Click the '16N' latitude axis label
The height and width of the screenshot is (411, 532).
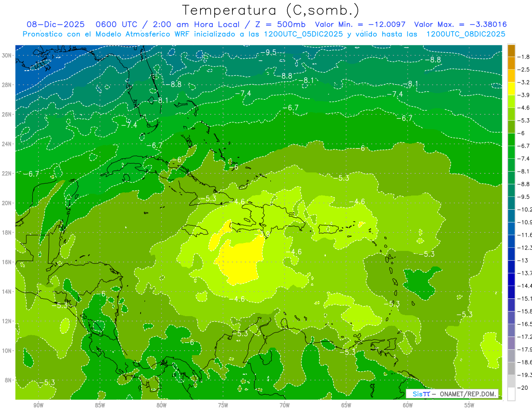pyautogui.click(x=7, y=262)
